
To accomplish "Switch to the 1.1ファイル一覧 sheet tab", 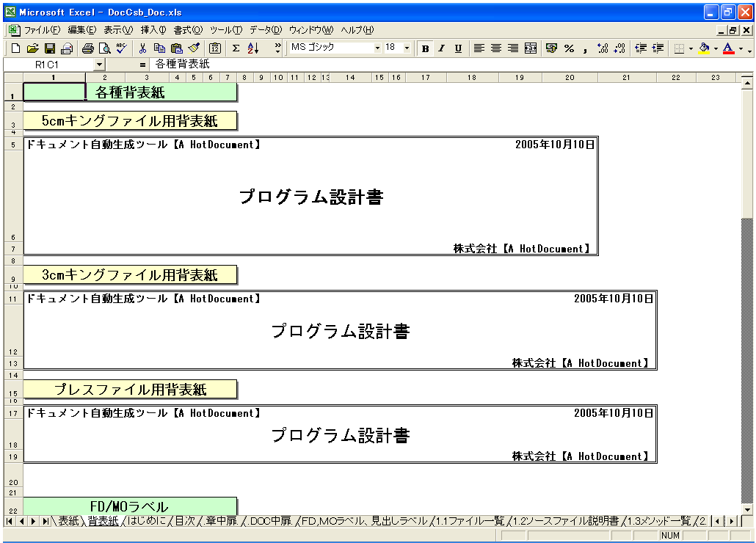I will click(470, 521).
